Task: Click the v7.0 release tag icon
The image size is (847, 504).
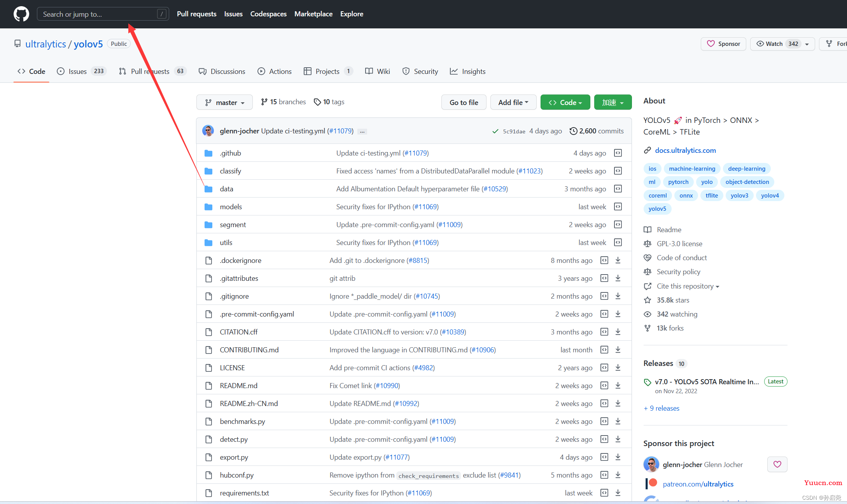Action: [x=647, y=382]
